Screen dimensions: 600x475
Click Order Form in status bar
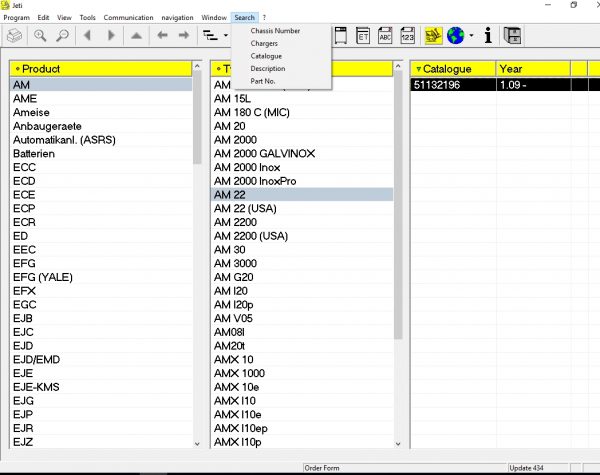pos(322,468)
